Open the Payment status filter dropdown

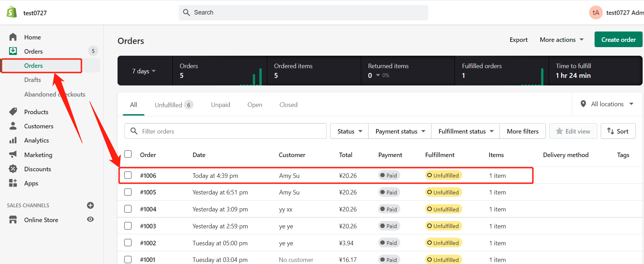click(x=400, y=131)
